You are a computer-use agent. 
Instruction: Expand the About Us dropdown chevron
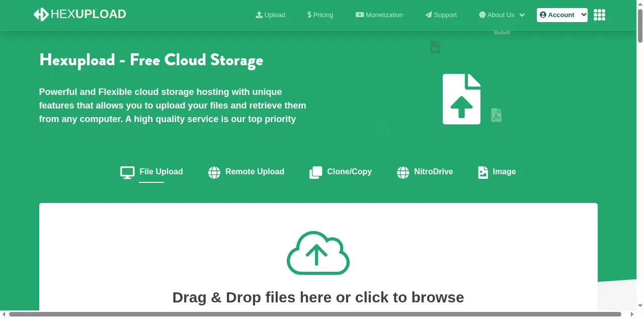click(522, 15)
